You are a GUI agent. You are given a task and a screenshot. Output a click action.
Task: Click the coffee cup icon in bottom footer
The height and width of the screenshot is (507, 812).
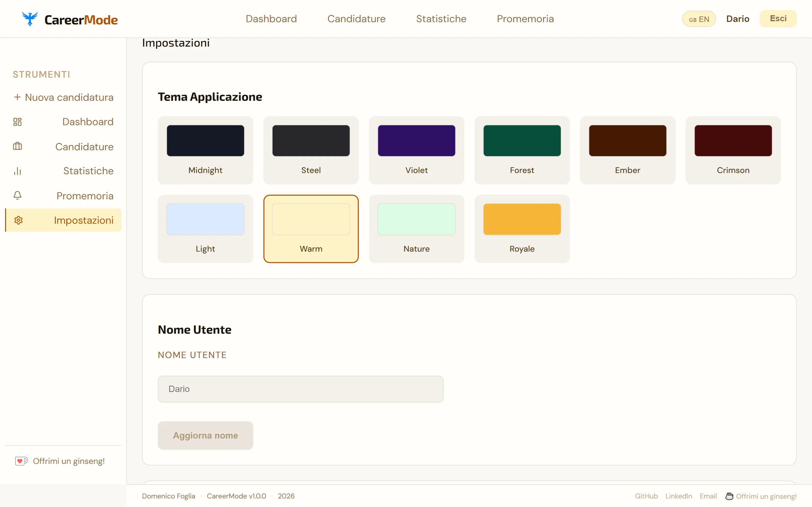pos(729,496)
